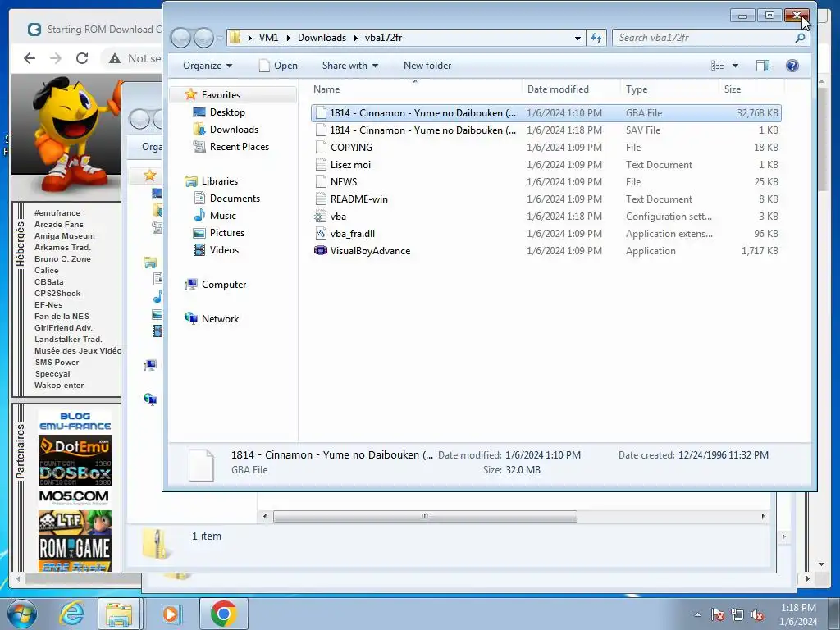Open Downloads in Favorites
Screen dimensions: 840x630
234,129
